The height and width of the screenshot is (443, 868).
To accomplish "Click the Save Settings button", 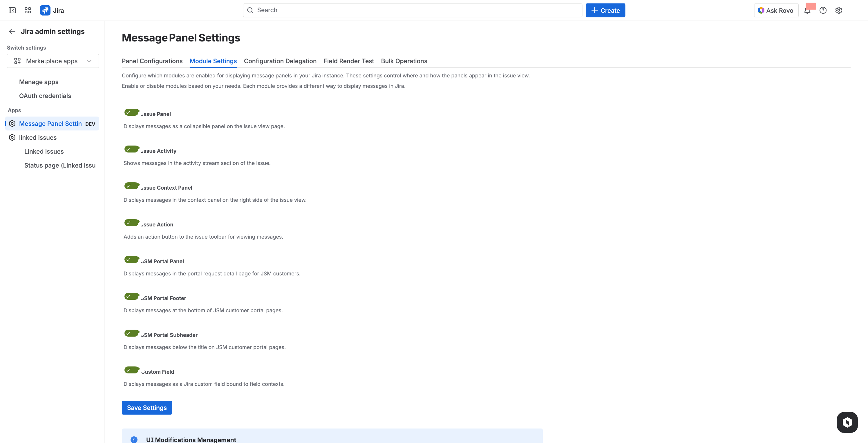I will pos(147,407).
